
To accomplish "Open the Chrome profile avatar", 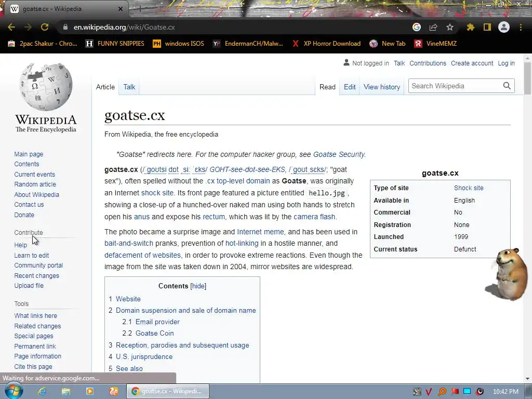I will pos(504,27).
